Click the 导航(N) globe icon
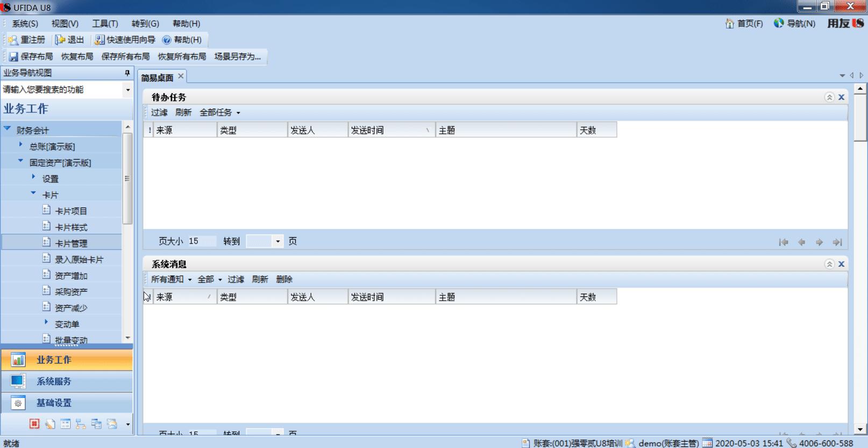Image resolution: width=868 pixels, height=448 pixels. [779, 23]
